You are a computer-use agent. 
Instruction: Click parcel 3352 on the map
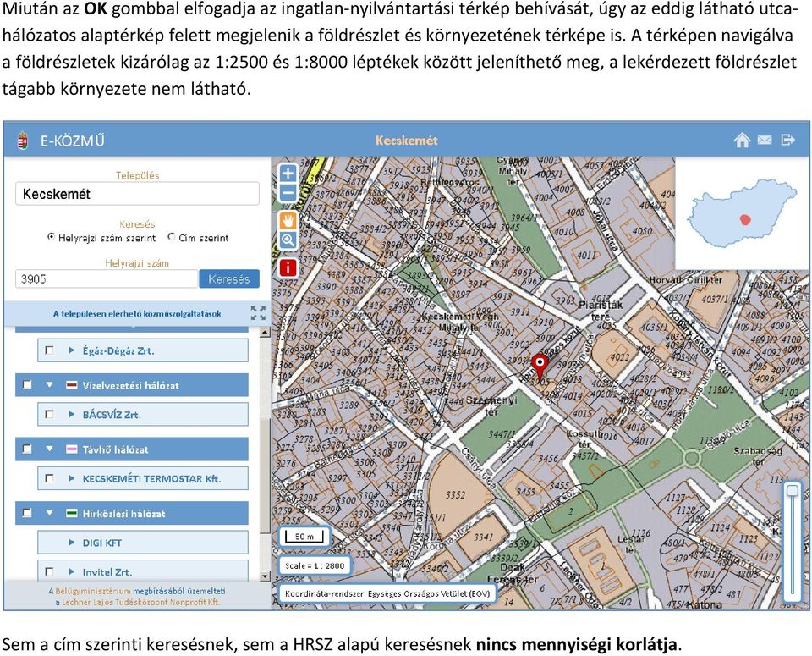click(x=455, y=495)
